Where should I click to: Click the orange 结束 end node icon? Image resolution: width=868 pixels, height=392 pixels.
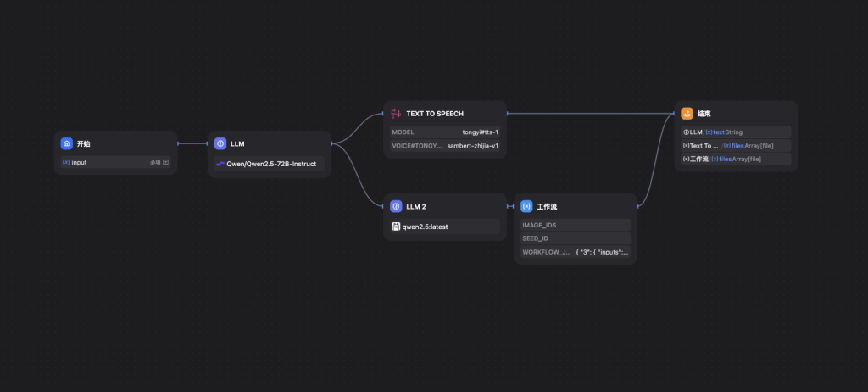click(x=687, y=113)
